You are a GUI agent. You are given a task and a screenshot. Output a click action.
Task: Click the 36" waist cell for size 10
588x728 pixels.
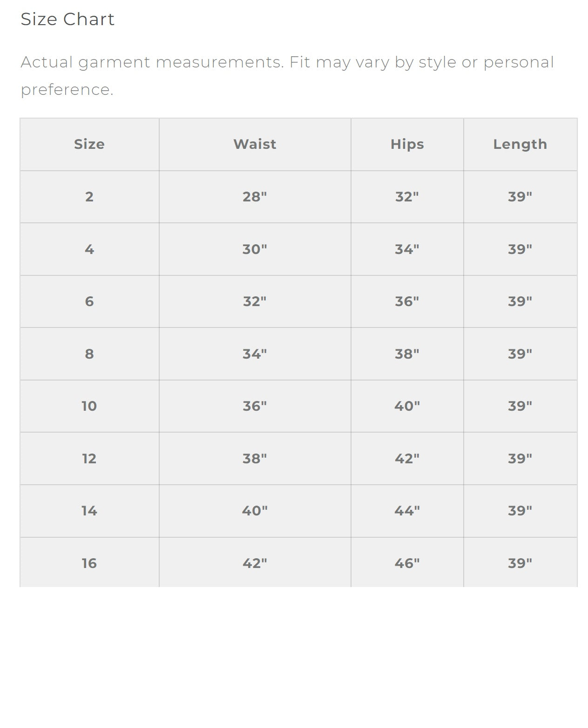(x=255, y=406)
